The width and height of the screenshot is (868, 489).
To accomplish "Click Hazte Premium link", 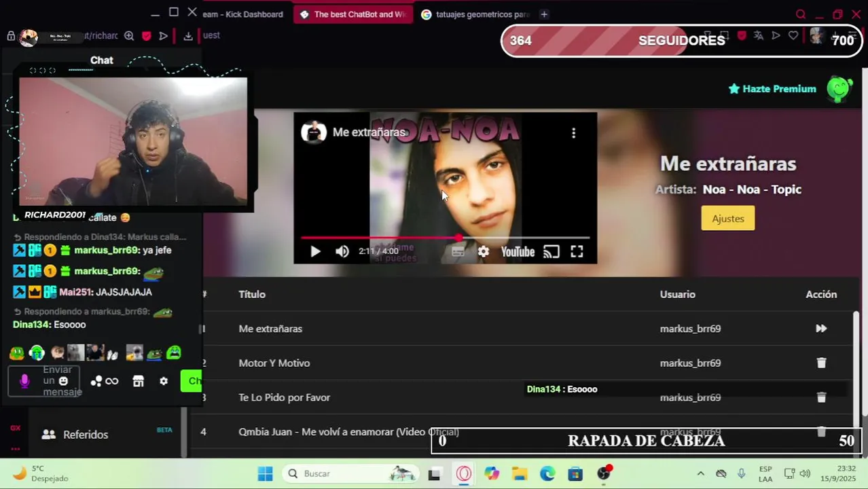I will point(772,89).
